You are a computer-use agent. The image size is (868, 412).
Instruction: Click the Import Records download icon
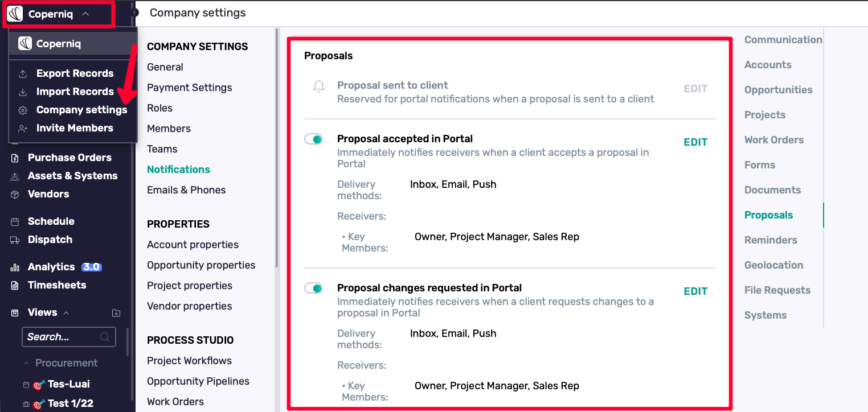tap(23, 92)
